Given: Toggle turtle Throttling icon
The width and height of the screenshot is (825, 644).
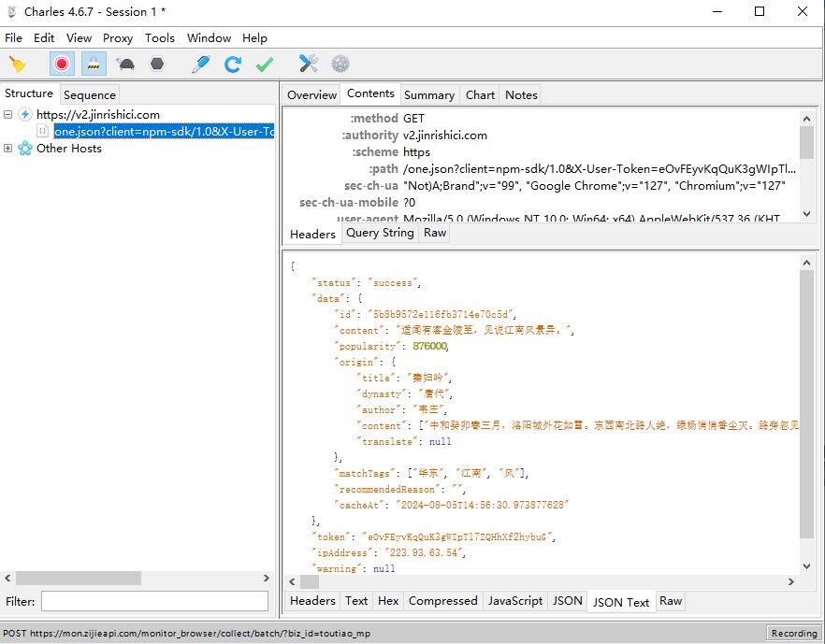Looking at the screenshot, I should (x=125, y=64).
